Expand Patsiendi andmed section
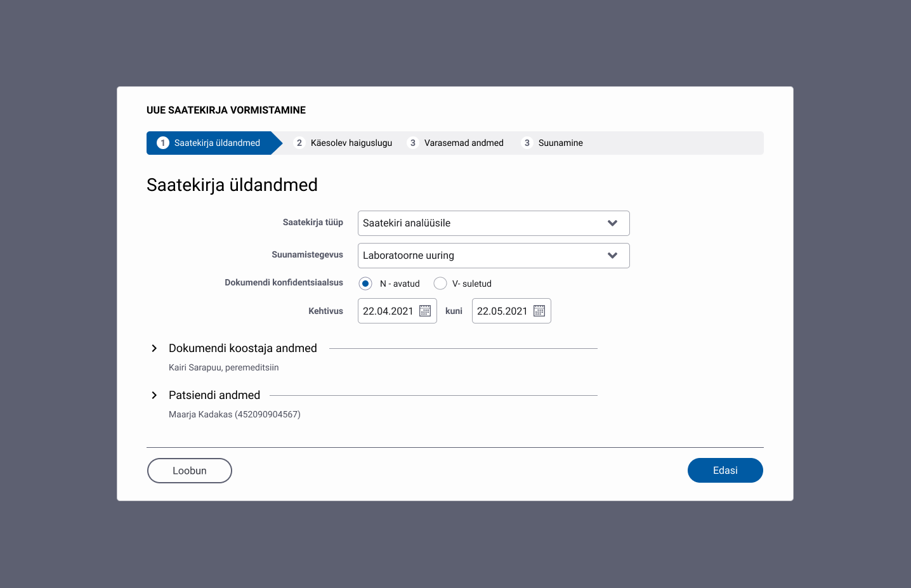Image resolution: width=911 pixels, height=588 pixels. (x=154, y=395)
